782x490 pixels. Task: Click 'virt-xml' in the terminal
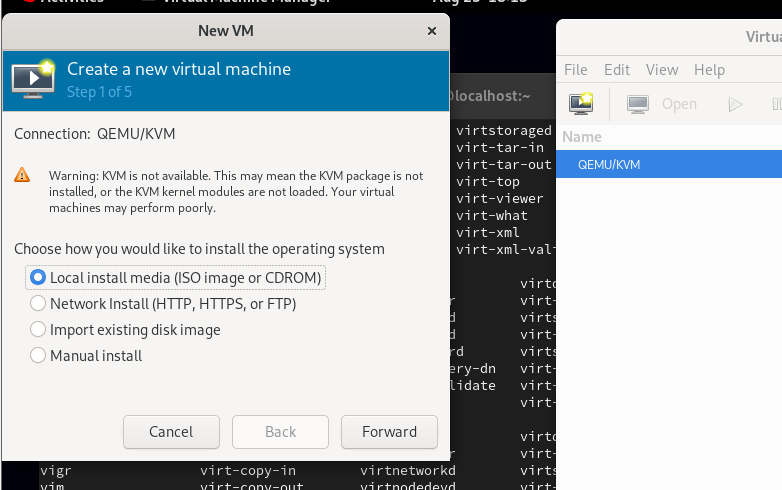point(488,232)
